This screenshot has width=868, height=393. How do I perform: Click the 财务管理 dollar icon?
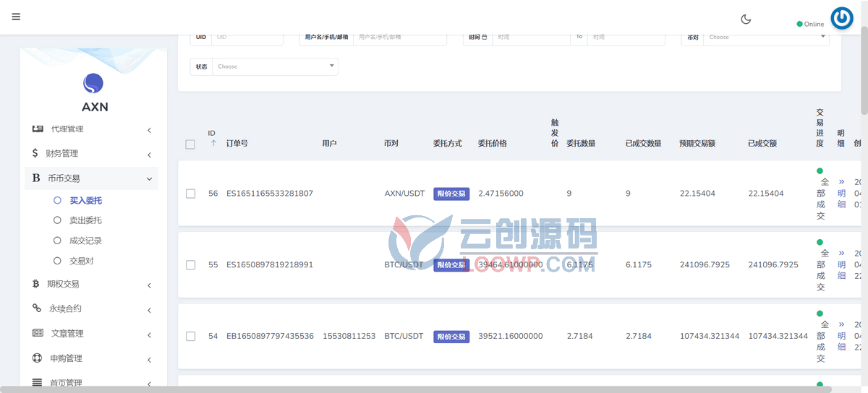35,153
